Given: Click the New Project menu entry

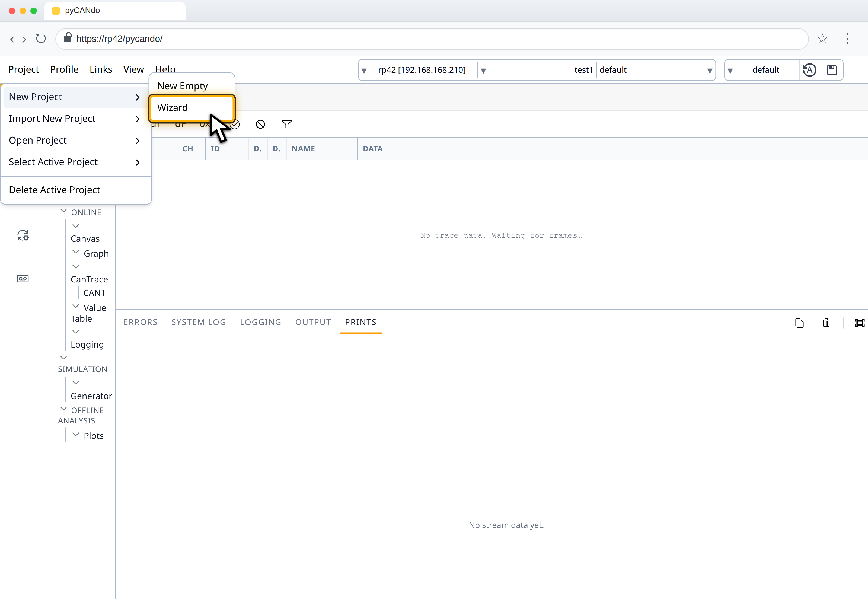Looking at the screenshot, I should coord(75,97).
